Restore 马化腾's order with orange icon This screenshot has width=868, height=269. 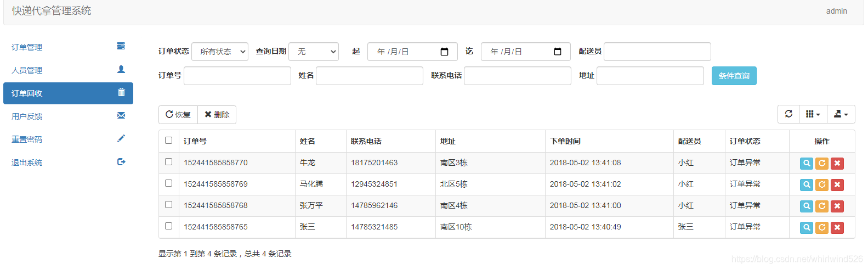tap(822, 185)
